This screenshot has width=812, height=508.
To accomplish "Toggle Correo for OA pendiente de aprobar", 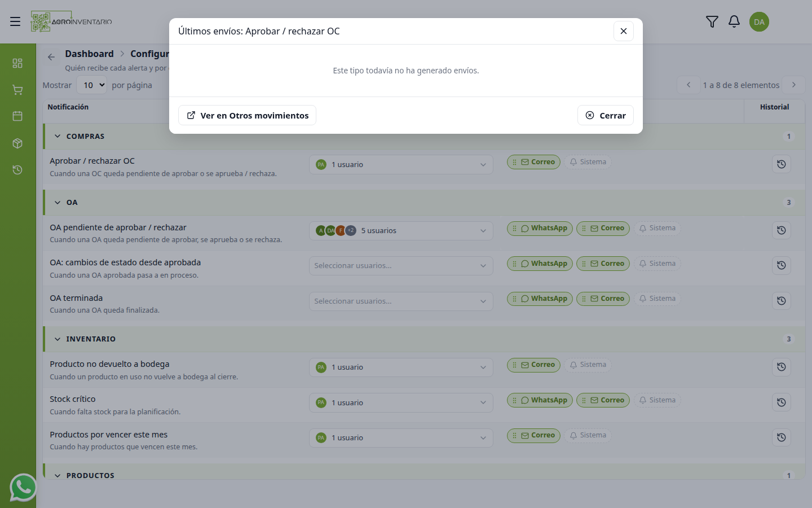I will point(603,228).
